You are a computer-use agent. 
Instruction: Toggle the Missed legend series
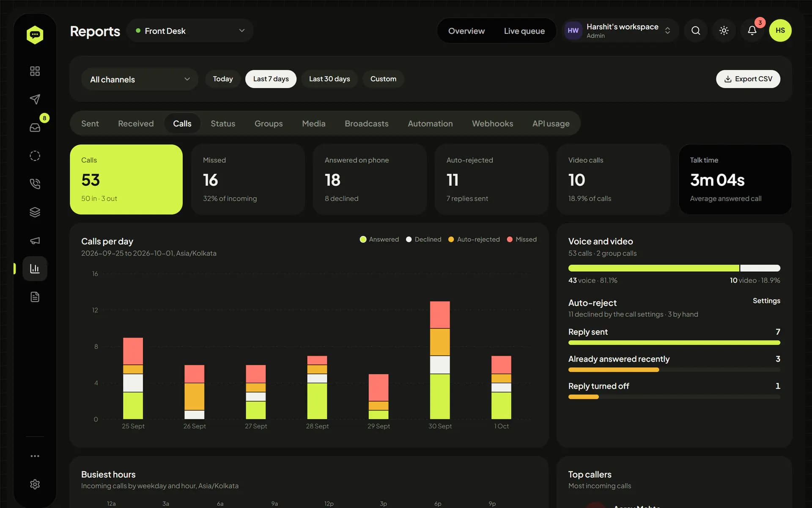tap(521, 239)
